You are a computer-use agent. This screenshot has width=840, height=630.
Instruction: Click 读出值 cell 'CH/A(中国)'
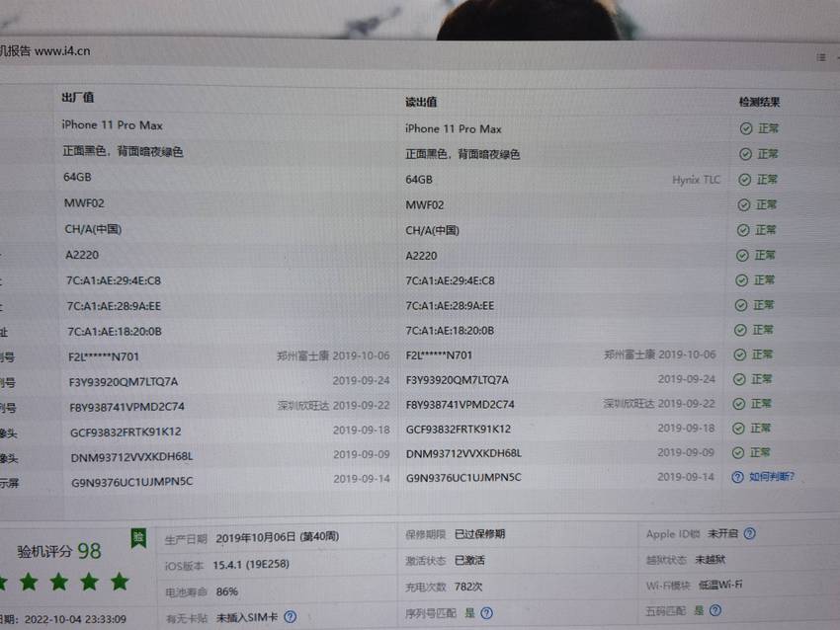(432, 231)
